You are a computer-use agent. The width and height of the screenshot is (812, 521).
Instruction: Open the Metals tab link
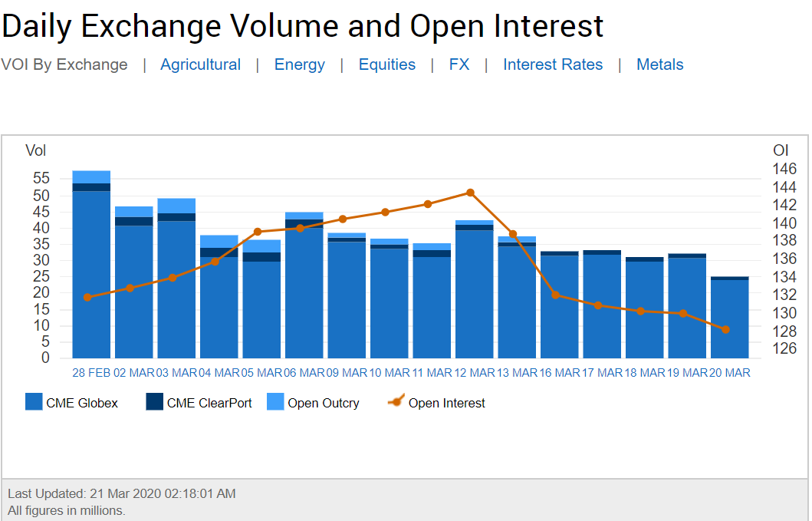[659, 64]
